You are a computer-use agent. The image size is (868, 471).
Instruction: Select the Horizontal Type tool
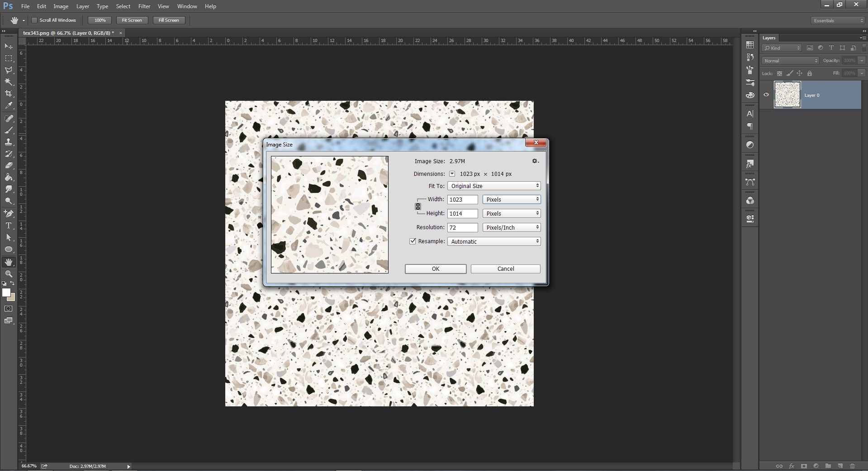pyautogui.click(x=9, y=226)
